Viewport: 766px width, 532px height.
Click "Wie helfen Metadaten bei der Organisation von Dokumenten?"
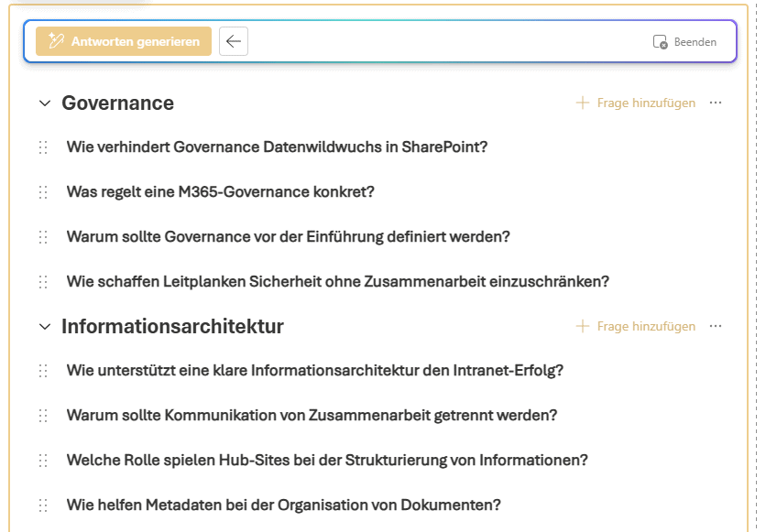[284, 505]
